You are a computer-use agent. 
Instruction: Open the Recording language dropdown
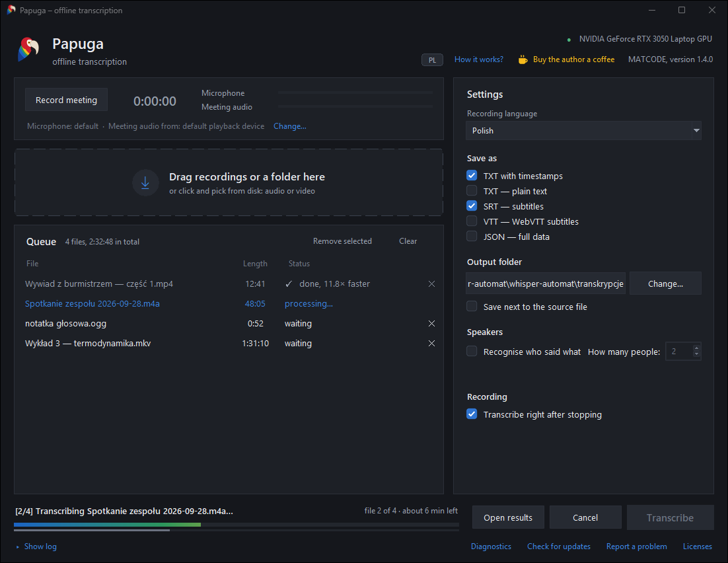click(x=583, y=131)
